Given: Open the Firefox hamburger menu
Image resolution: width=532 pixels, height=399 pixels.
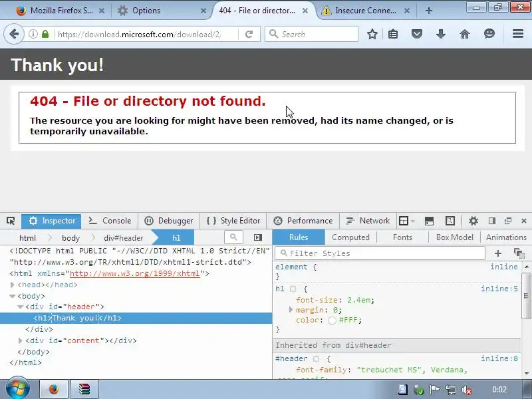Looking at the screenshot, I should point(518,34).
